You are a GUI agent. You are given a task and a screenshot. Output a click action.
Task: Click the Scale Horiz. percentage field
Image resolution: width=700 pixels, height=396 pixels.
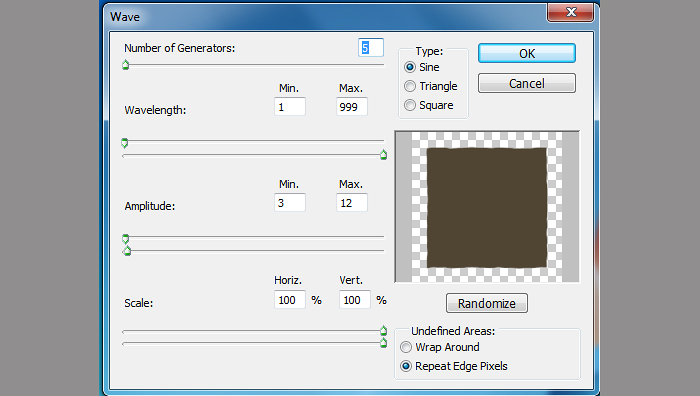tap(290, 300)
